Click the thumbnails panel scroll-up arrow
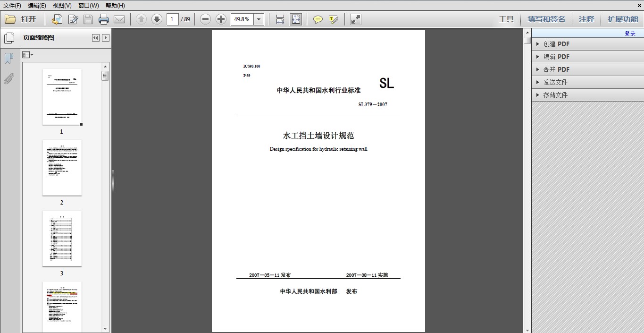 105,66
